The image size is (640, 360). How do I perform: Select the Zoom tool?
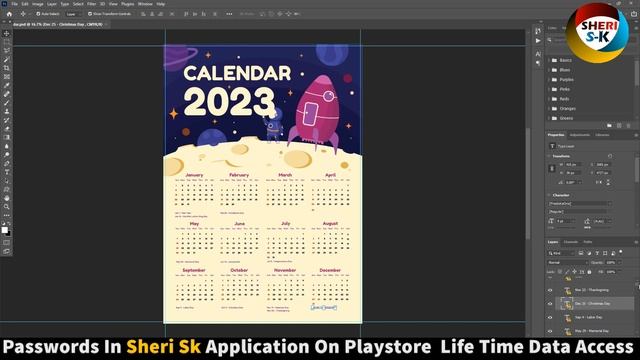click(7, 207)
